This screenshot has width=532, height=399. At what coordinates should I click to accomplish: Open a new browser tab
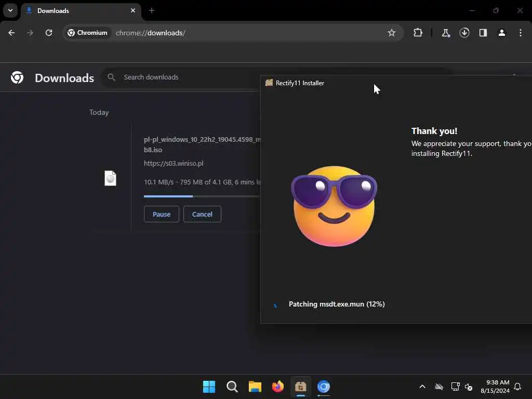tap(152, 10)
